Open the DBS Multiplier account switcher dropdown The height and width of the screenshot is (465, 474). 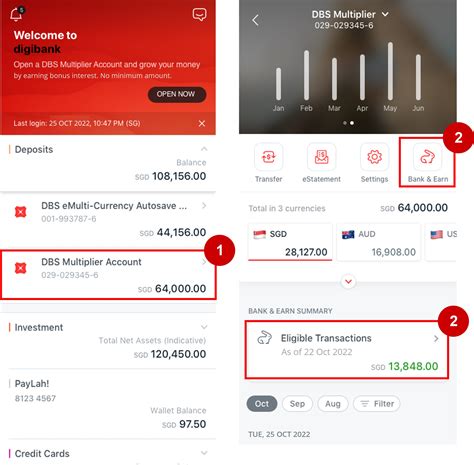(385, 14)
